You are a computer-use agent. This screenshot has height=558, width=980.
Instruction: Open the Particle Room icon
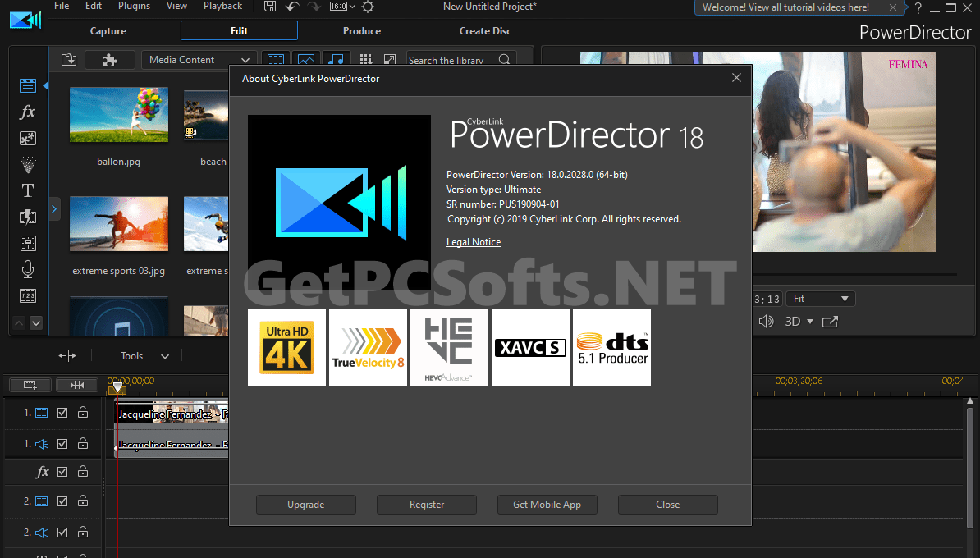click(x=28, y=164)
